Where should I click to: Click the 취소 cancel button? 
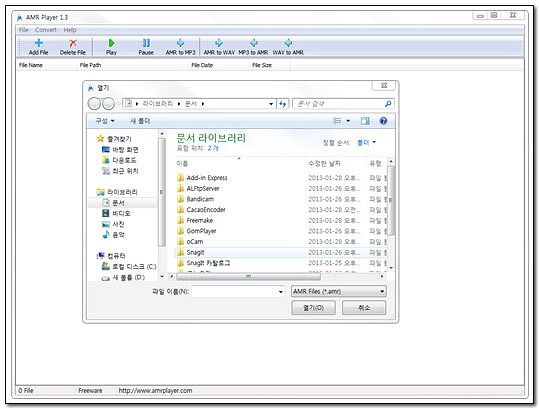click(364, 308)
